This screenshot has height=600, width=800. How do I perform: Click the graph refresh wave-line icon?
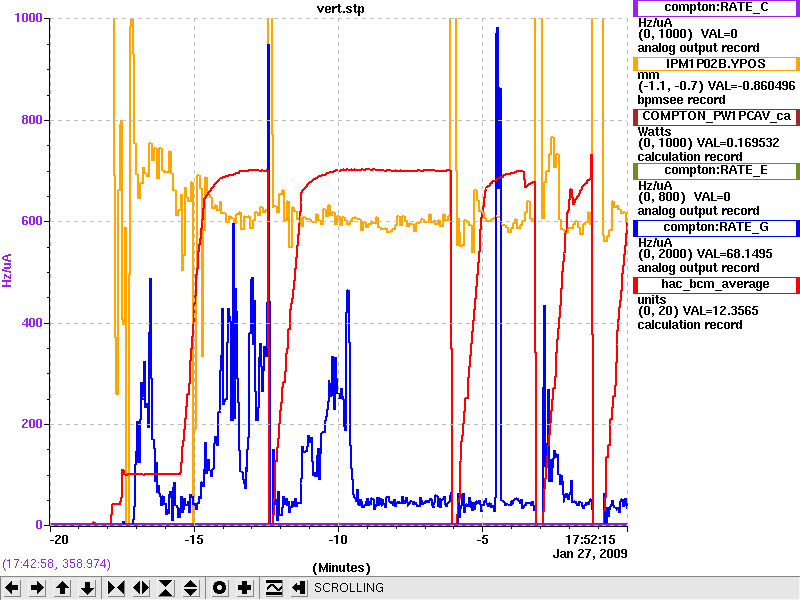coord(274,588)
